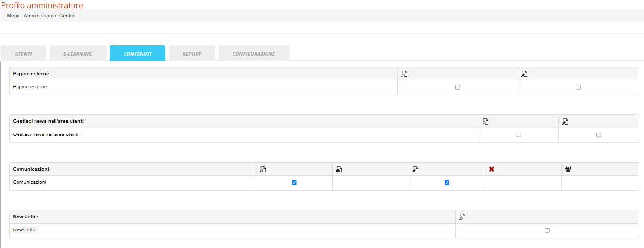Click the add icon in Comunicazioni header

coord(339,170)
